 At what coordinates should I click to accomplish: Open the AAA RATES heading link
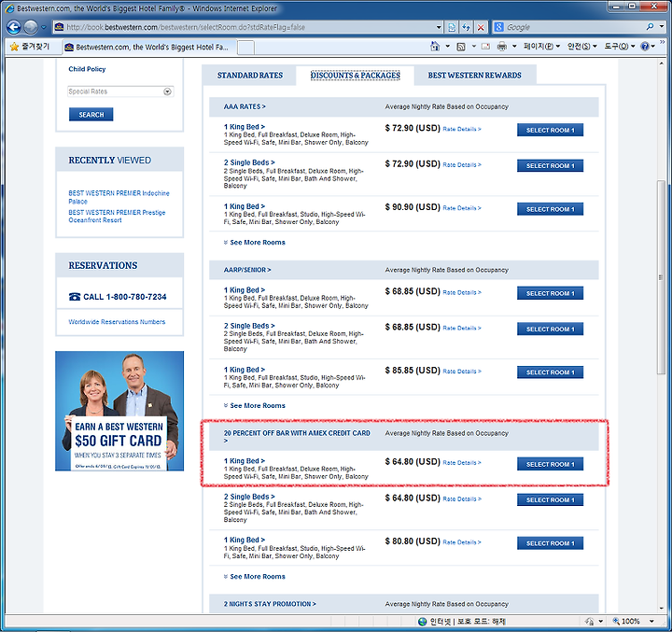point(245,106)
